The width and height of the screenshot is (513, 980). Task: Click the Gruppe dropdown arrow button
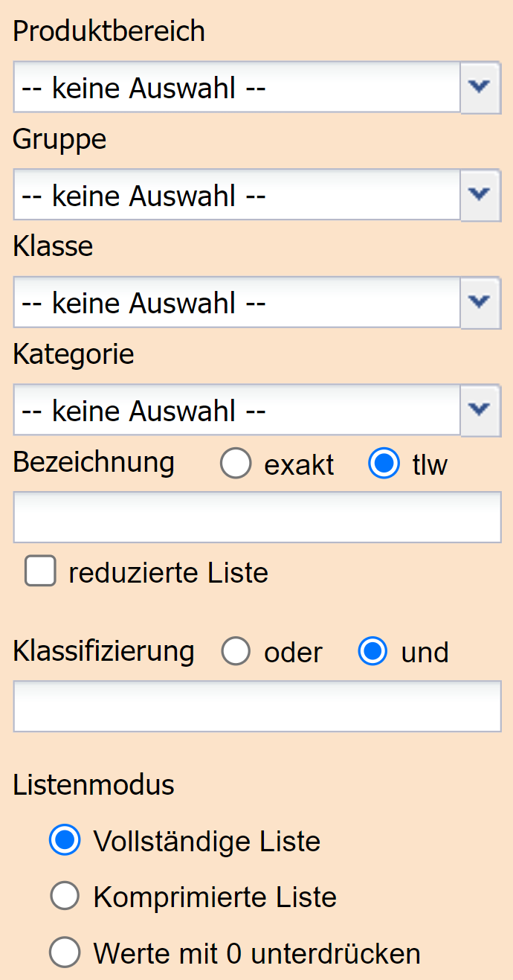(x=480, y=194)
